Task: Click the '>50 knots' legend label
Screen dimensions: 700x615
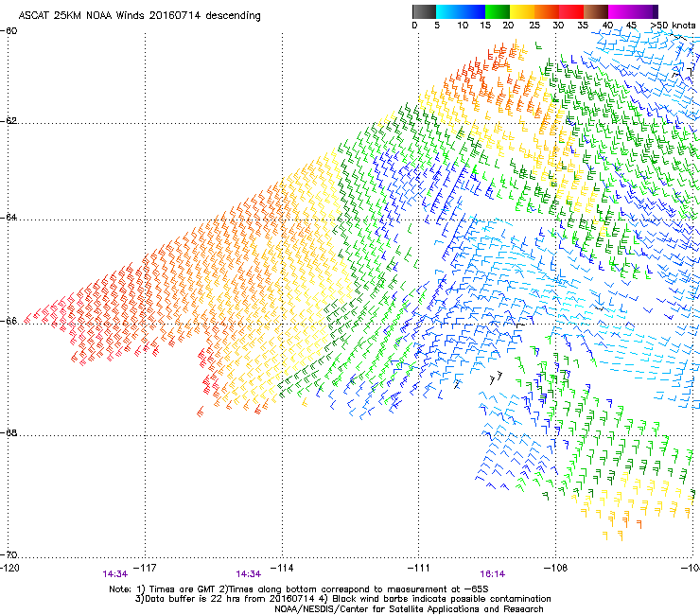Action: [x=673, y=26]
